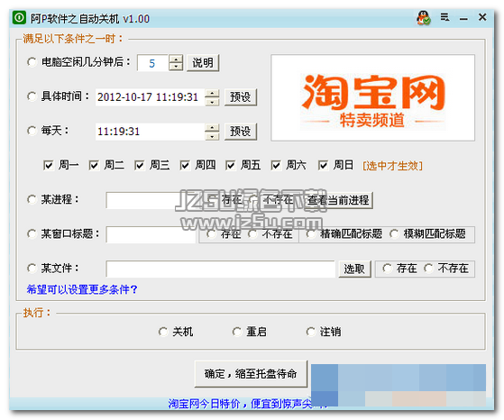Open 希望可以设置更多条件？ link

point(82,289)
